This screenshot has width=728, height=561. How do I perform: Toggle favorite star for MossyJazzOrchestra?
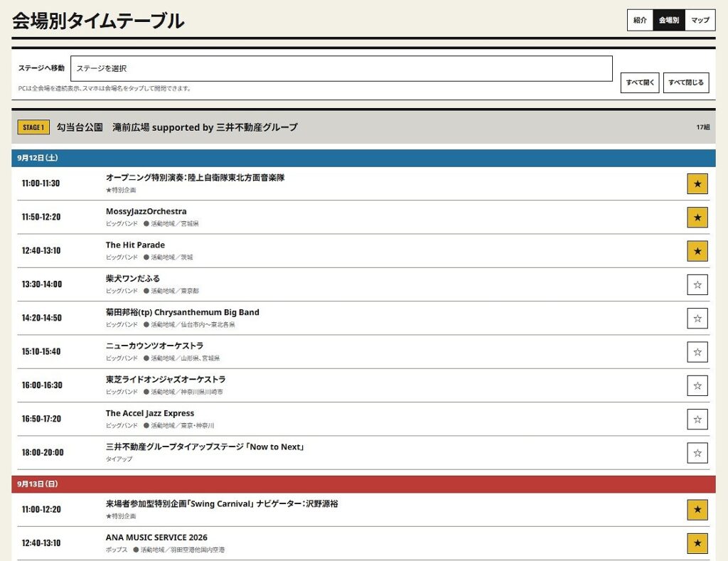697,218
